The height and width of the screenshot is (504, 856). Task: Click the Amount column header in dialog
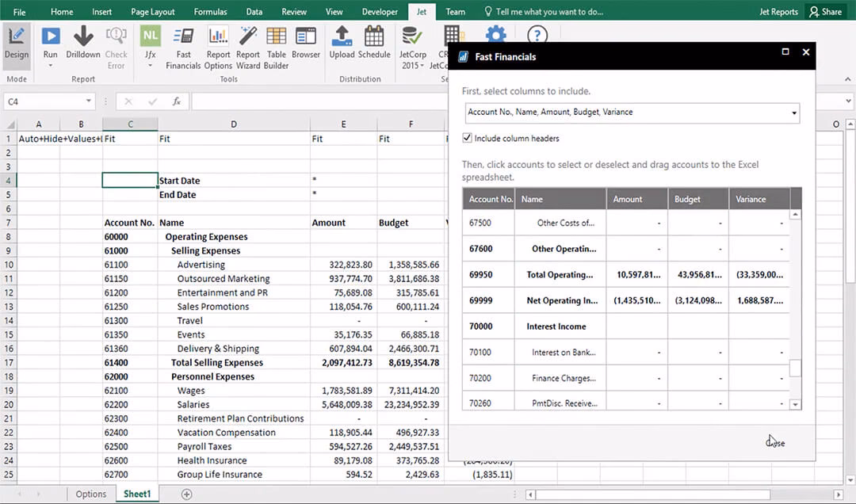click(637, 200)
